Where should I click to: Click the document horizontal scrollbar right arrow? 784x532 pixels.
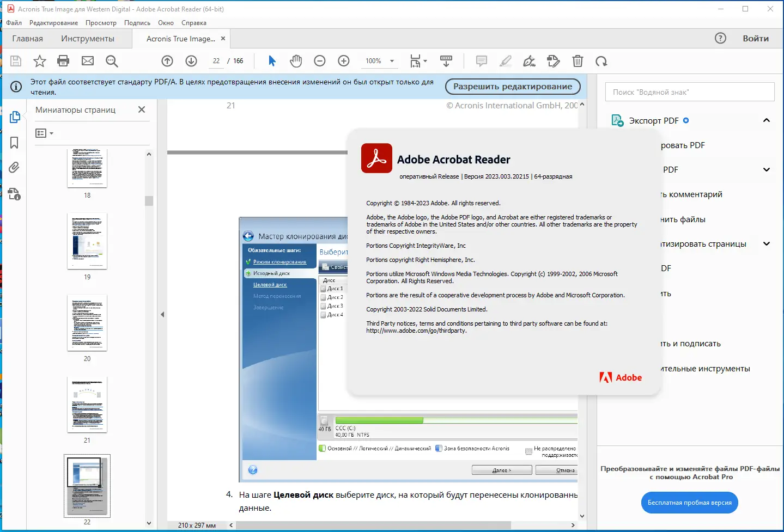[x=573, y=525]
